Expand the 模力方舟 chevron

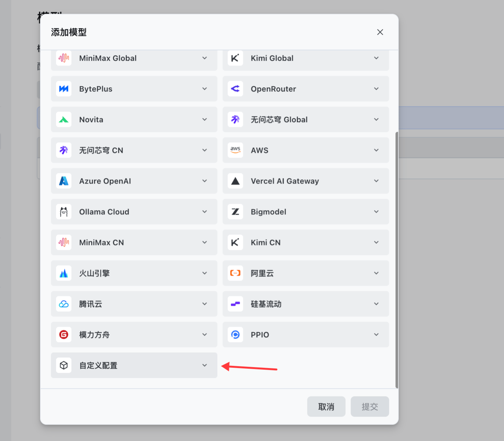(x=204, y=335)
